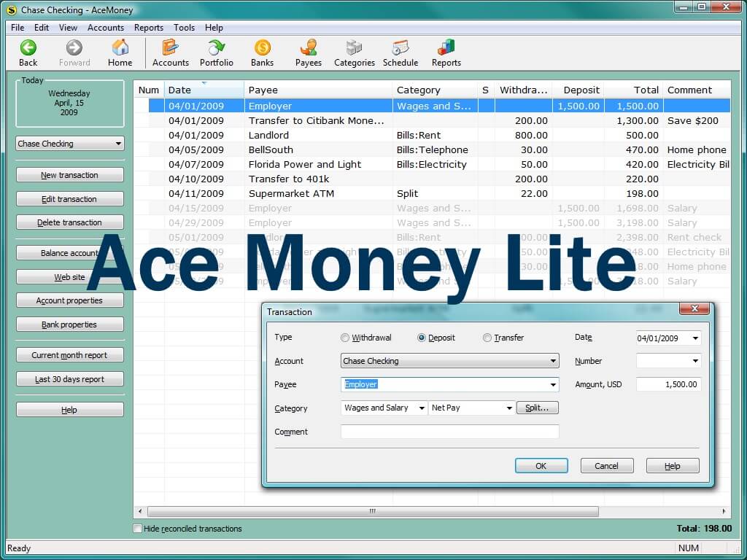Click the Edit transaction button

point(70,198)
